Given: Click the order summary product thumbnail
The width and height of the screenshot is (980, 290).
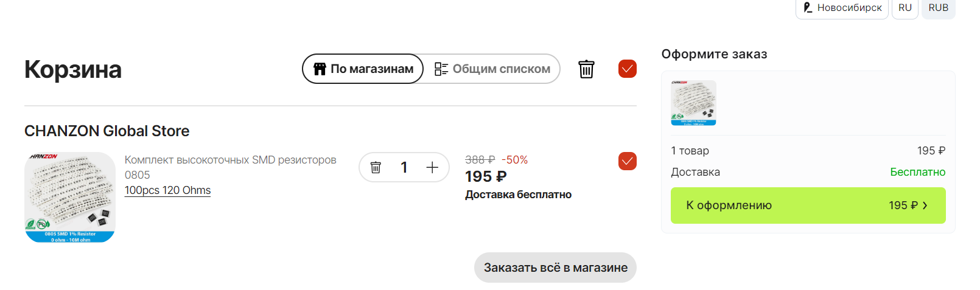Looking at the screenshot, I should (693, 103).
